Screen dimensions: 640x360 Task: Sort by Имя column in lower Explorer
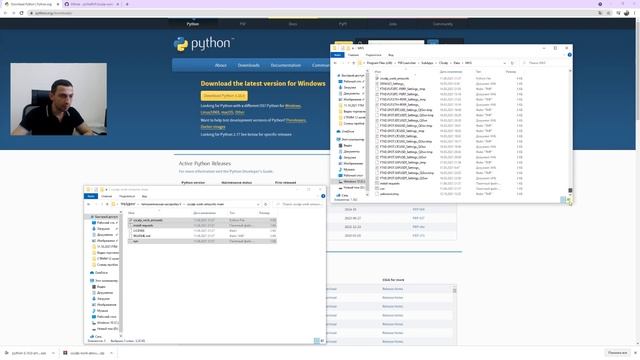click(131, 213)
